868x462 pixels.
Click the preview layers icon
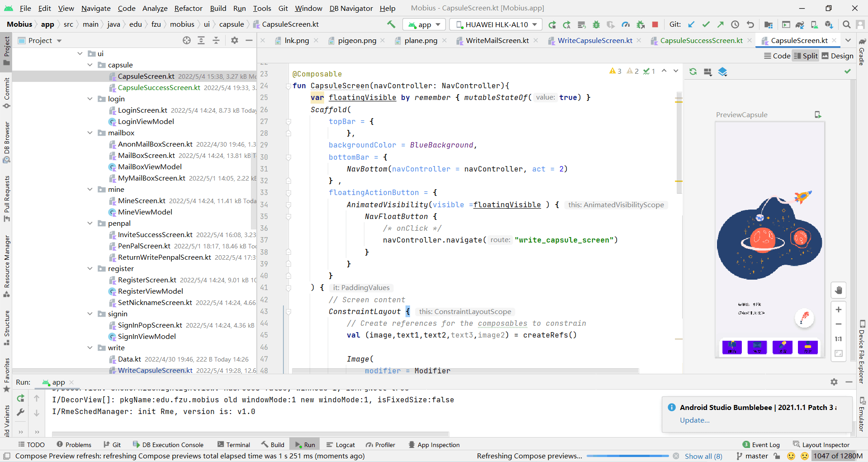tap(722, 71)
